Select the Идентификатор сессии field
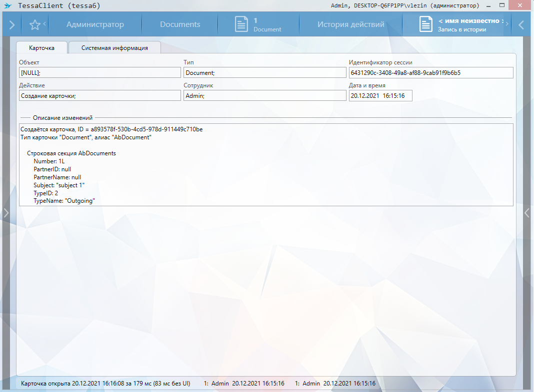The image size is (534, 392). (x=430, y=73)
